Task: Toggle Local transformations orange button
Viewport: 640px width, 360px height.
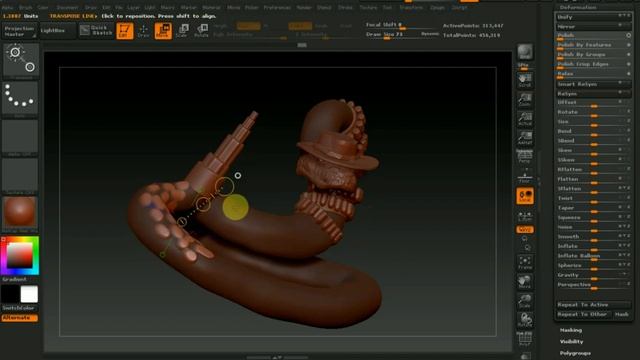Action: 525,196
